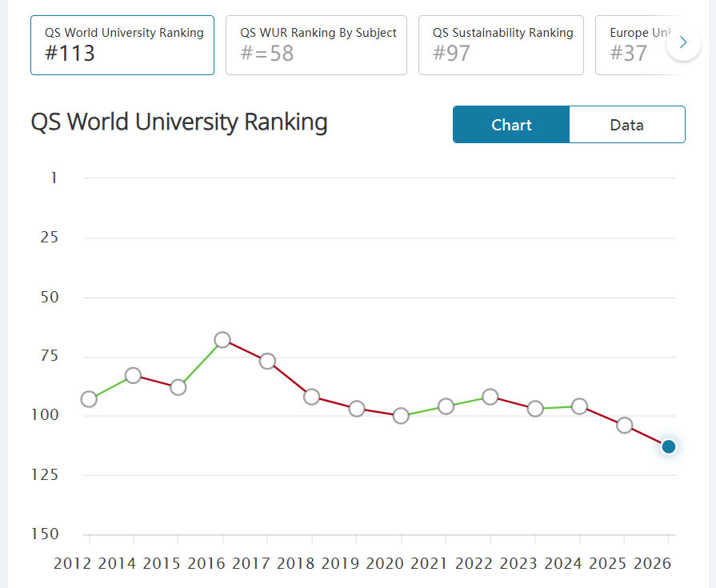Click the 2012 data point on chart
This screenshot has width=716, height=588.
(89, 399)
